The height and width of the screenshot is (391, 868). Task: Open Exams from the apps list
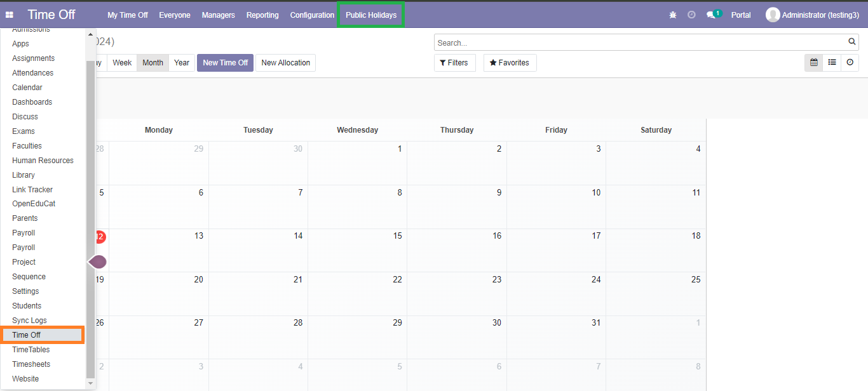point(43,131)
